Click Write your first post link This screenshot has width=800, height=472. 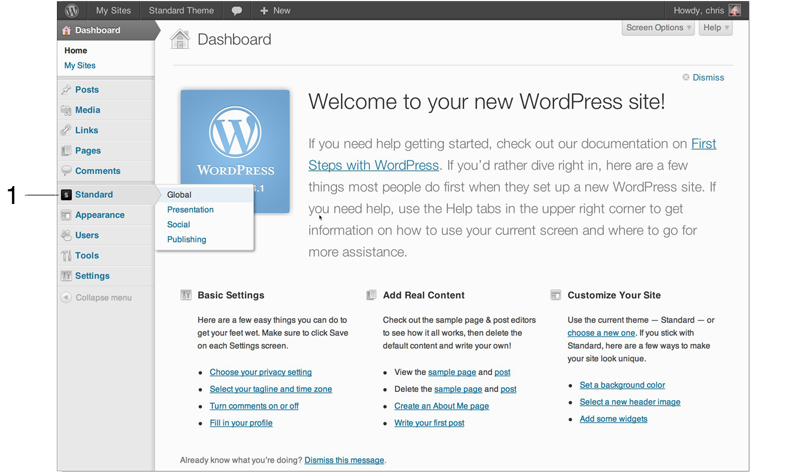pos(429,423)
